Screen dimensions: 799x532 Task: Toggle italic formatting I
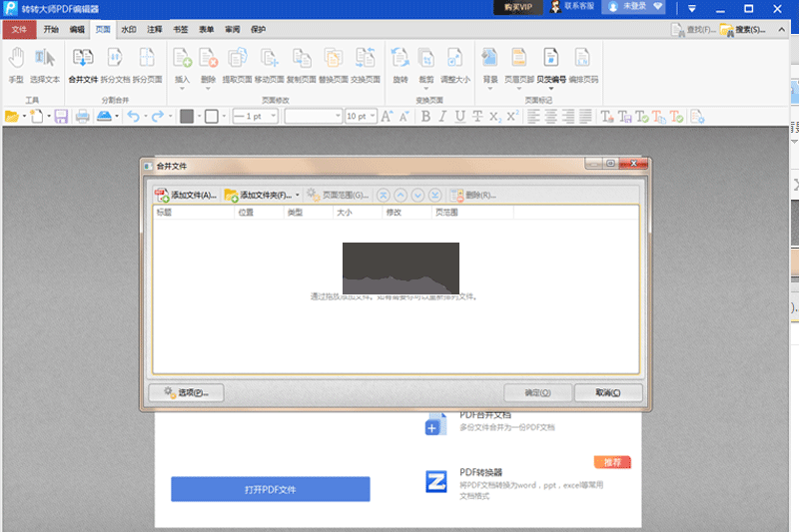click(x=442, y=117)
